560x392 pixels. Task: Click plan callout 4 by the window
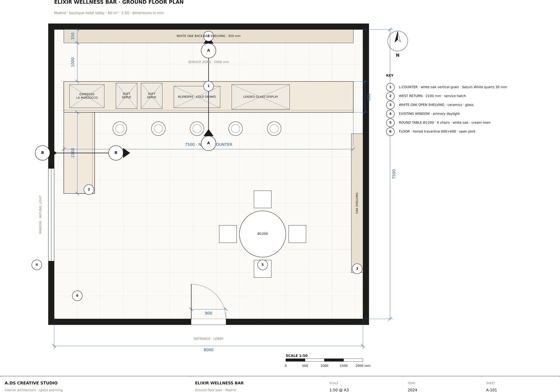[x=37, y=265]
